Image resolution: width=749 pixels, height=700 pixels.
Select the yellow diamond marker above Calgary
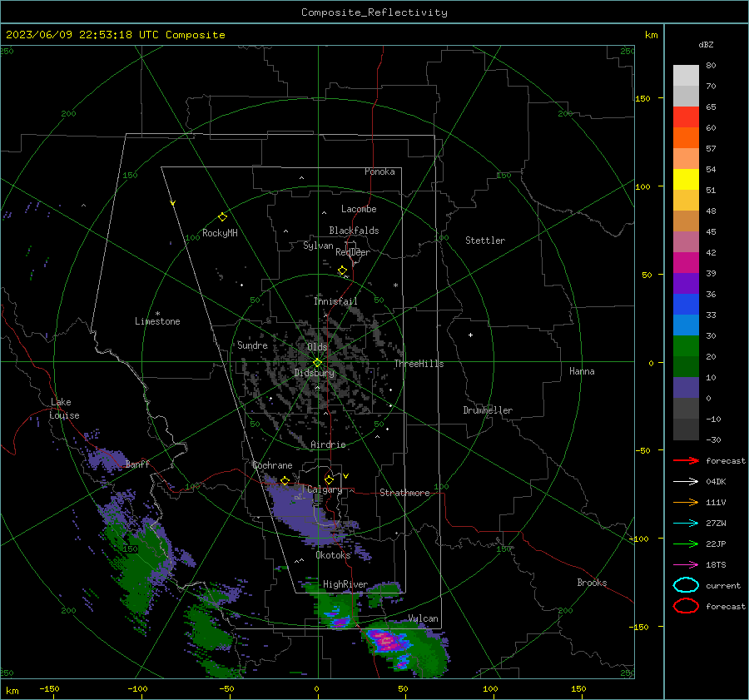[x=329, y=479]
